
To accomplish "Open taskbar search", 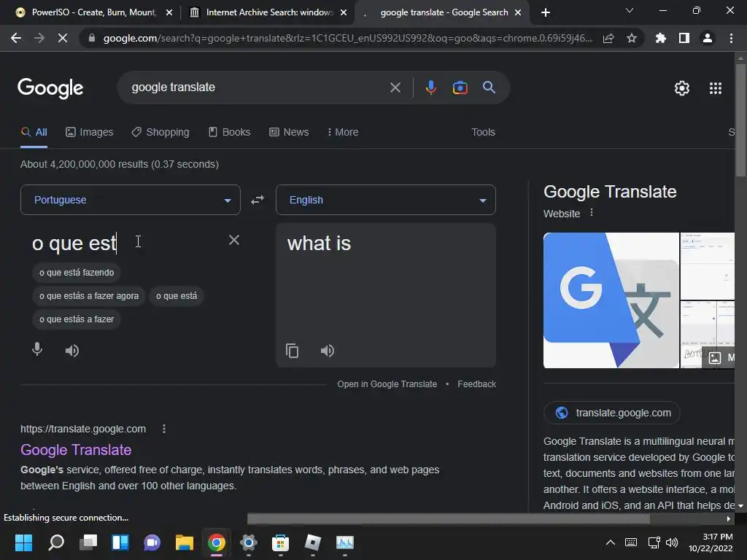I will [x=56, y=542].
